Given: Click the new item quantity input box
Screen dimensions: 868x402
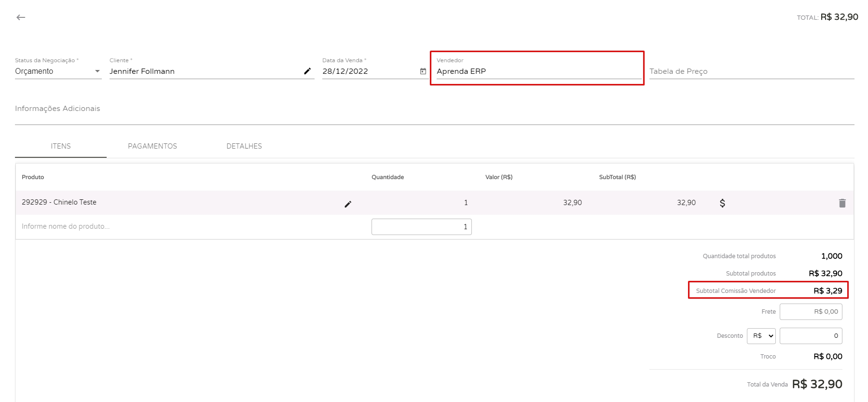Looking at the screenshot, I should pos(421,227).
